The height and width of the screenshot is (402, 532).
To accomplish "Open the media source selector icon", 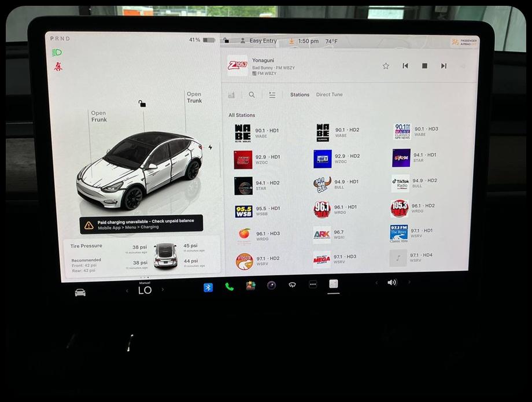I will pyautogui.click(x=231, y=95).
